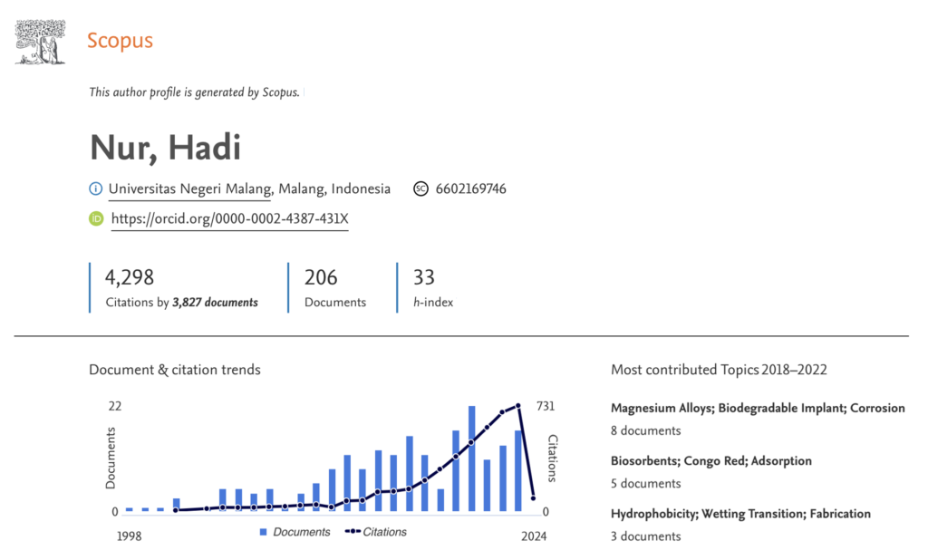Viewport: 928px width, 560px height.
Task: Click the peak point of the citations line
Action: 518,406
